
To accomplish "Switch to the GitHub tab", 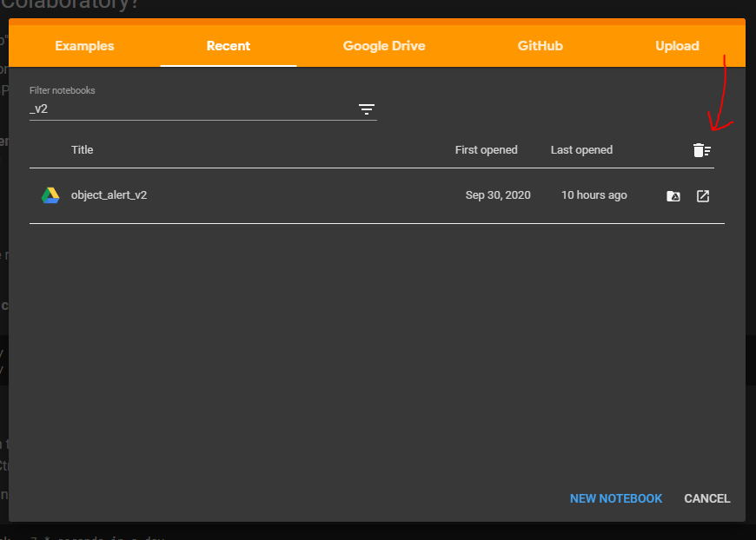I will click(x=540, y=45).
